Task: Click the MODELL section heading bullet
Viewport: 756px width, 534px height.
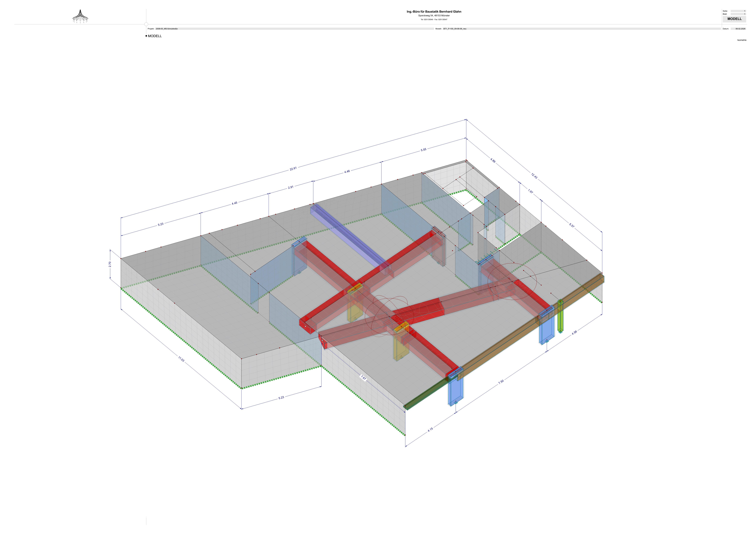Action: 146,36
